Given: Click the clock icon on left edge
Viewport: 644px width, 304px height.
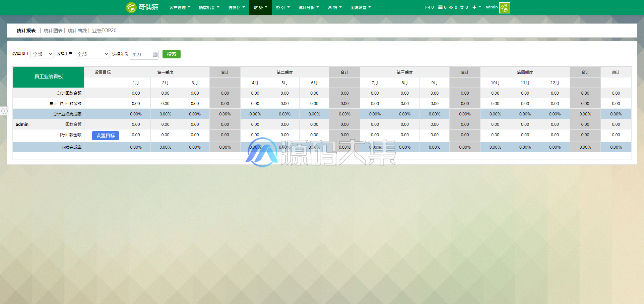Looking at the screenshot, I should [x=4, y=111].
